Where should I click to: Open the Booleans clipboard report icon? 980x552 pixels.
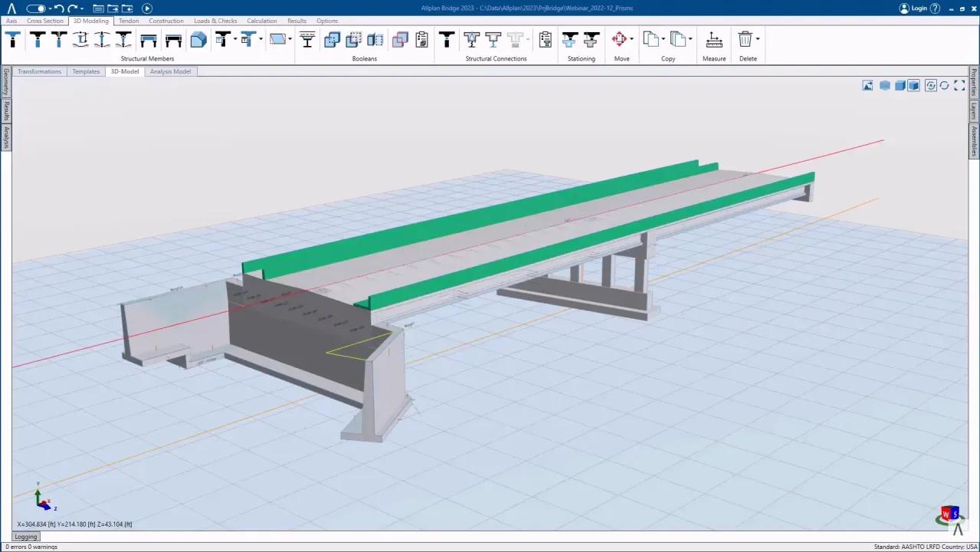pos(421,40)
